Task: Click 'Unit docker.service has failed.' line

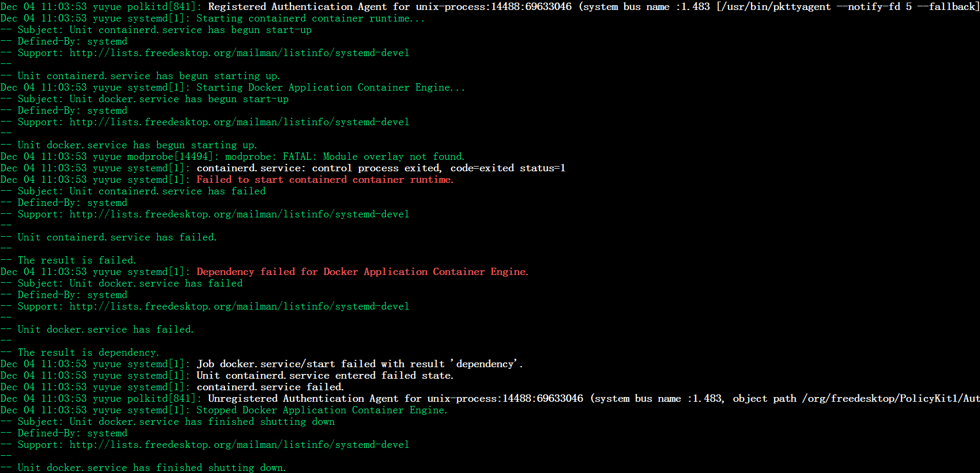Action: [x=97, y=329]
